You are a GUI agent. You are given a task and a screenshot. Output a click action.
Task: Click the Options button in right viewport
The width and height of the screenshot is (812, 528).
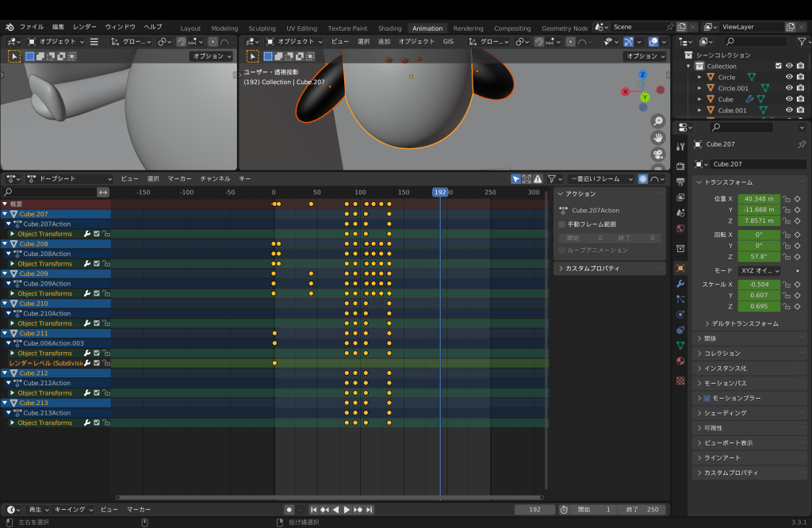(644, 56)
